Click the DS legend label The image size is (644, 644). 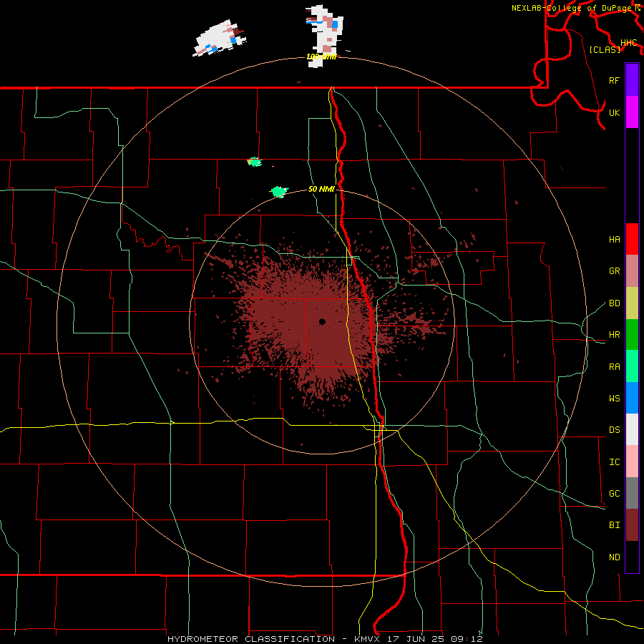[614, 430]
